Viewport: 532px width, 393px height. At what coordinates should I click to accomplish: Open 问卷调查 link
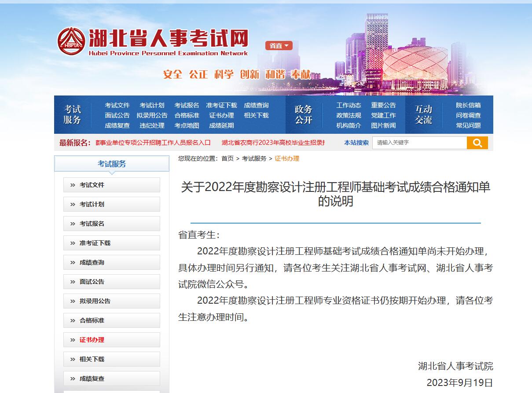[x=468, y=115]
